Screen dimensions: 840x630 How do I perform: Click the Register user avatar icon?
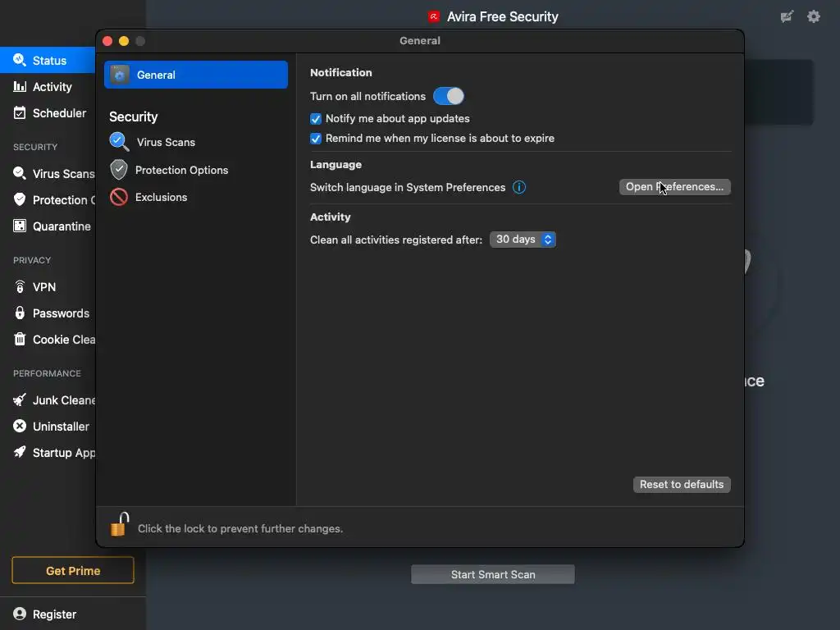(20, 614)
